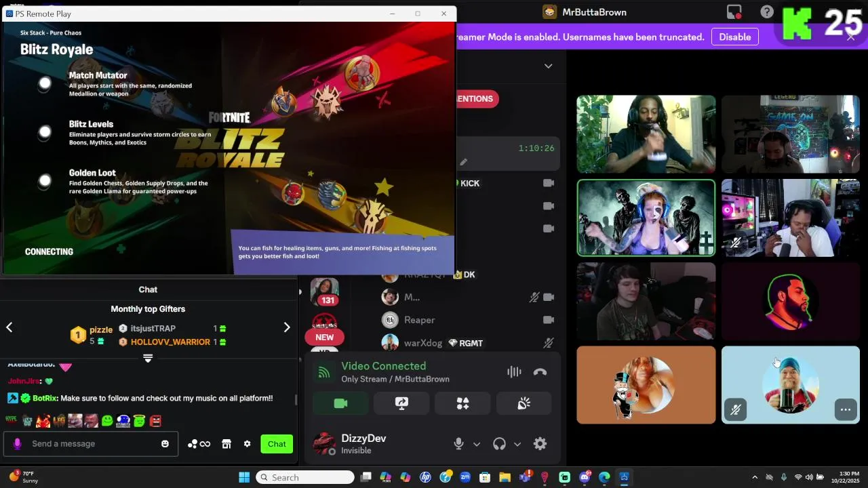Select the Blitz Levels radio dot
The image size is (868, 488).
(45, 132)
